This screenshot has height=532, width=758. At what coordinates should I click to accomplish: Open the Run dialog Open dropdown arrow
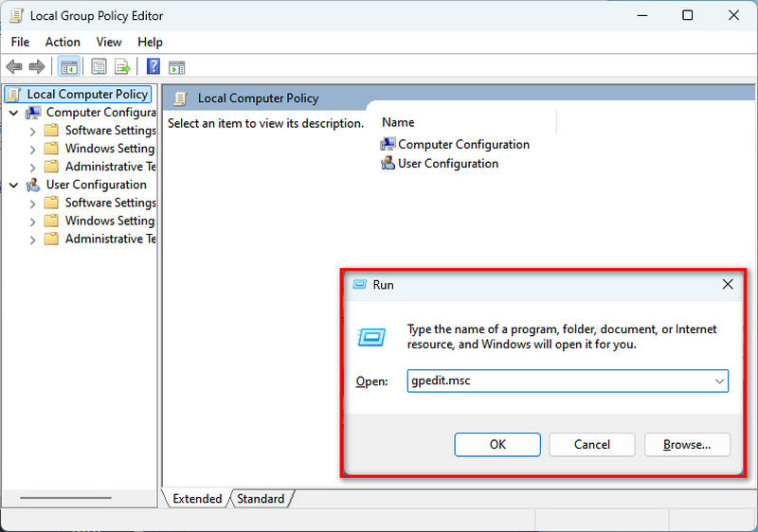point(719,381)
